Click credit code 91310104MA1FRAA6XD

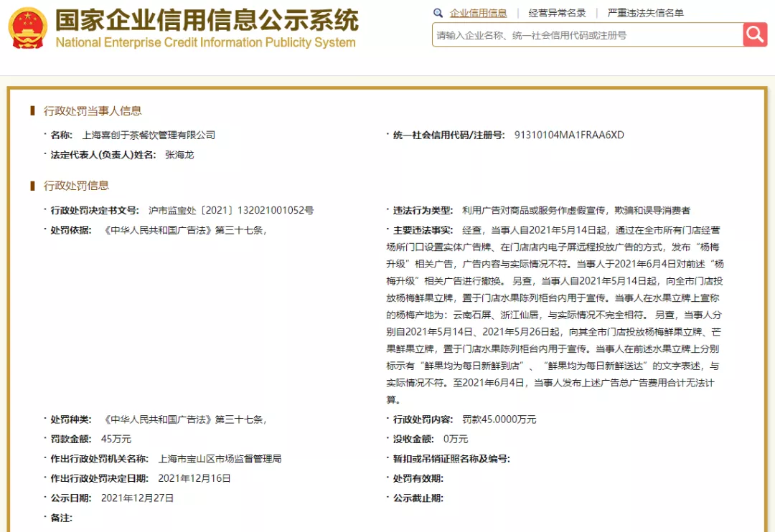(569, 135)
